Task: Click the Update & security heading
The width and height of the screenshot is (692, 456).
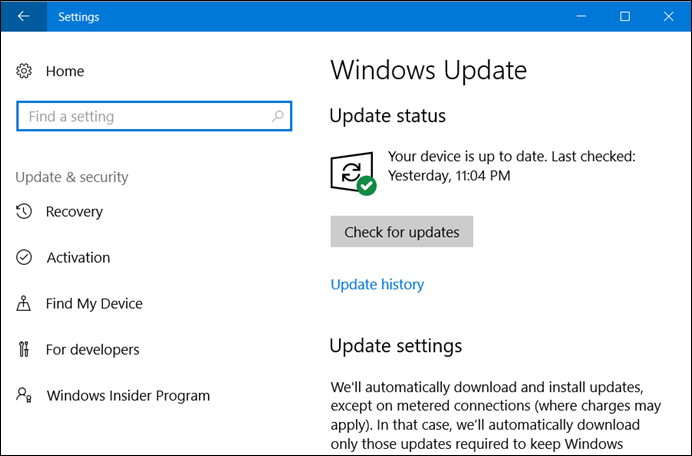Action: point(72,177)
